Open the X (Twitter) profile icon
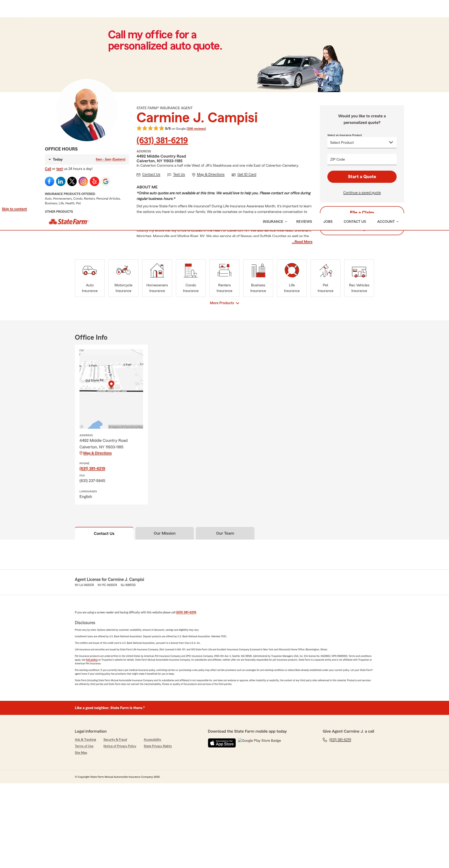The width and height of the screenshot is (449, 868). 72,182
